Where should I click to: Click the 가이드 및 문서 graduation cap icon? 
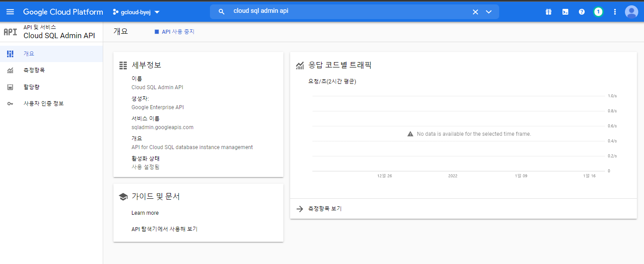pos(123,197)
